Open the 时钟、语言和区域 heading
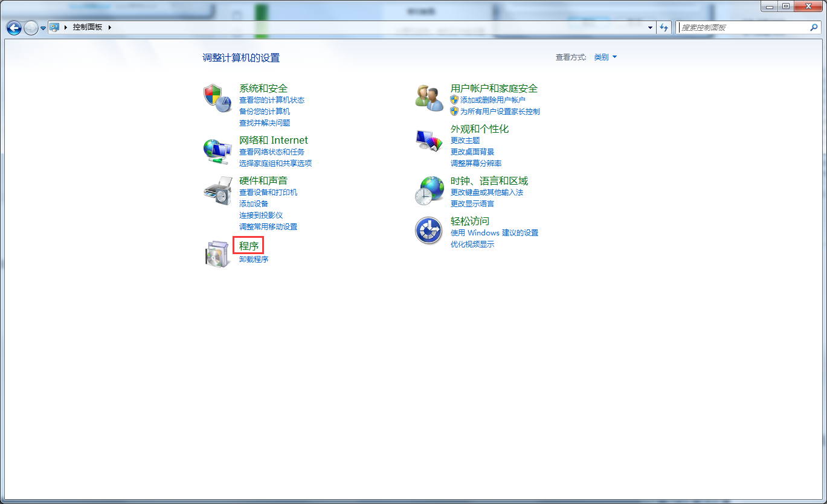The width and height of the screenshot is (827, 504). click(x=489, y=181)
